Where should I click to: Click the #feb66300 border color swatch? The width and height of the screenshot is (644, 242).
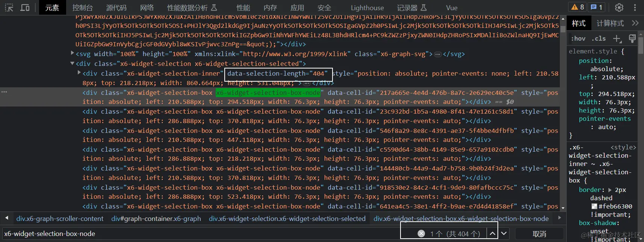594,206
